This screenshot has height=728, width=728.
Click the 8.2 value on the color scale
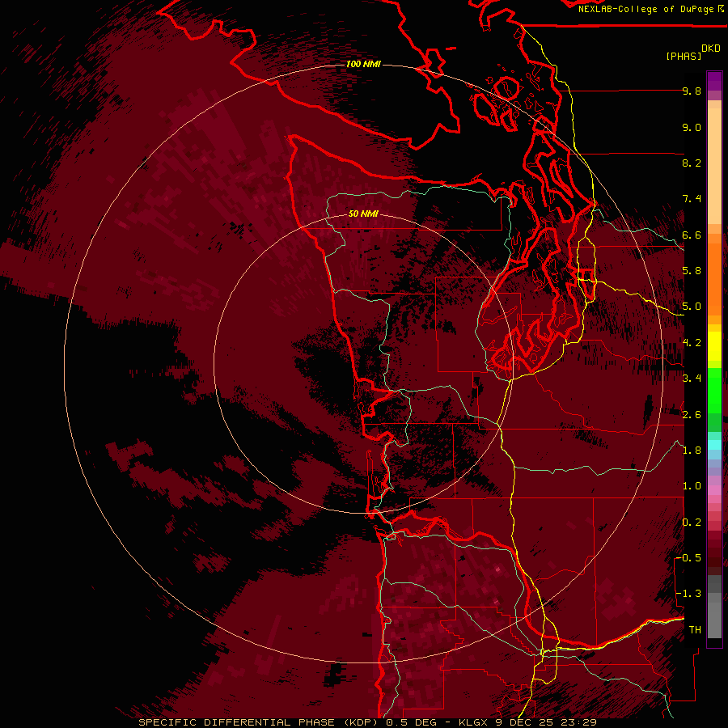pos(692,163)
